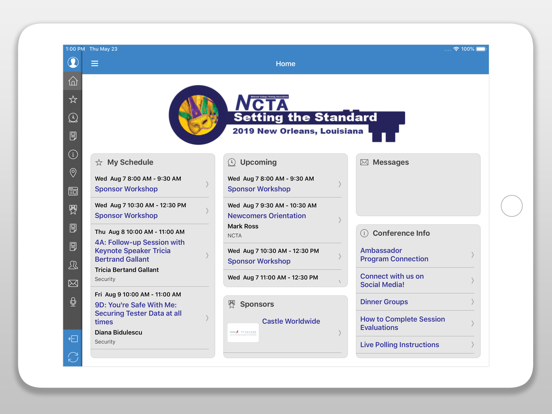This screenshot has height=414, width=552.
Task: Expand chevron for 9D You're Safe With Me
Action: pos(207,318)
